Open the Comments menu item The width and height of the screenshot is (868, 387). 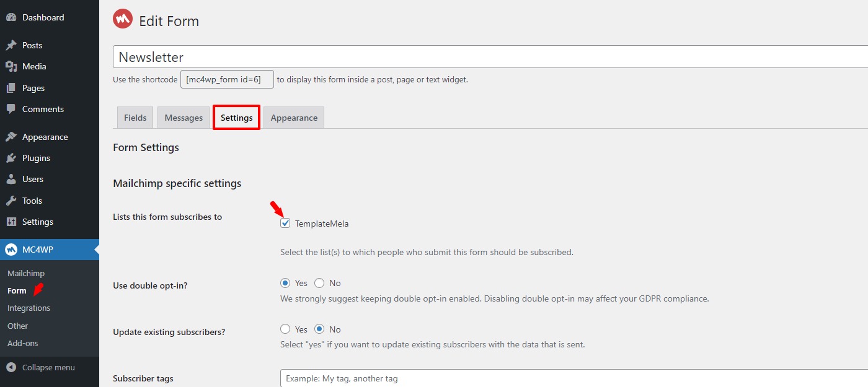(50, 109)
